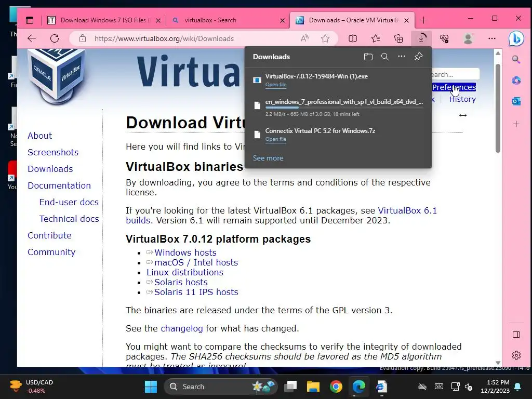Open the Community link
This screenshot has width=532, height=399.
51,252
